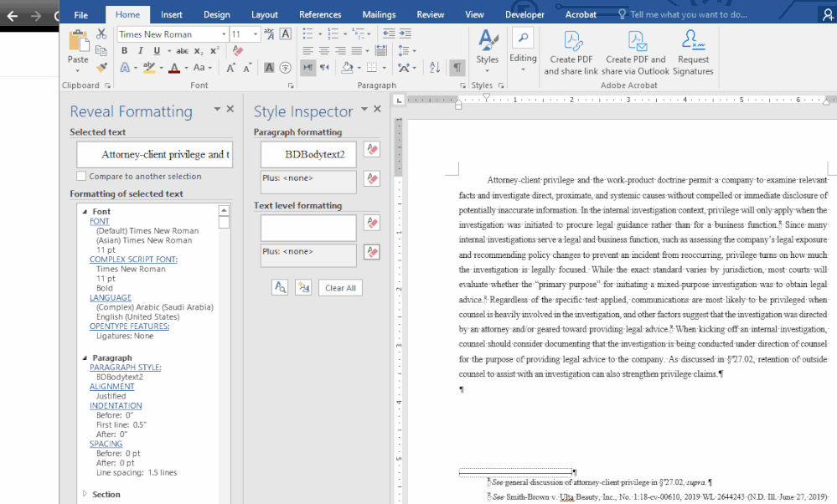This screenshot has height=504, width=837.
Task: Enable Compare to another selection checkbox
Action: (81, 177)
